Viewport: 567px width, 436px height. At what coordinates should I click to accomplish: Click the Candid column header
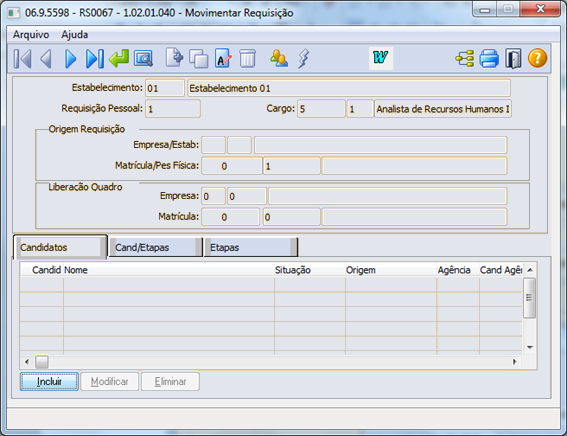pos(42,270)
